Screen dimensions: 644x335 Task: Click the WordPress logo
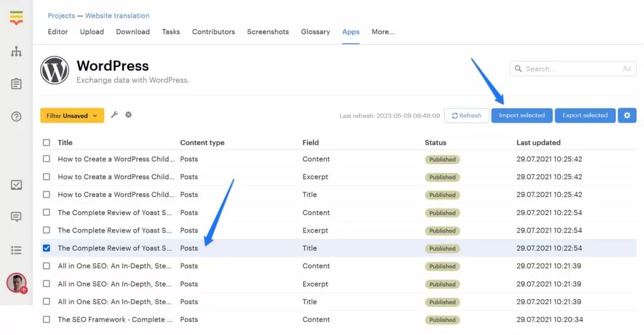(55, 70)
